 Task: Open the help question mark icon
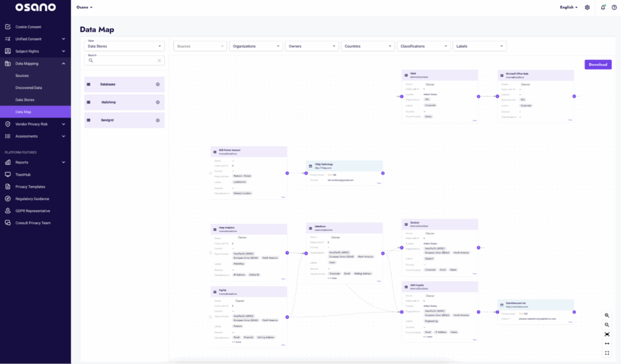(614, 7)
